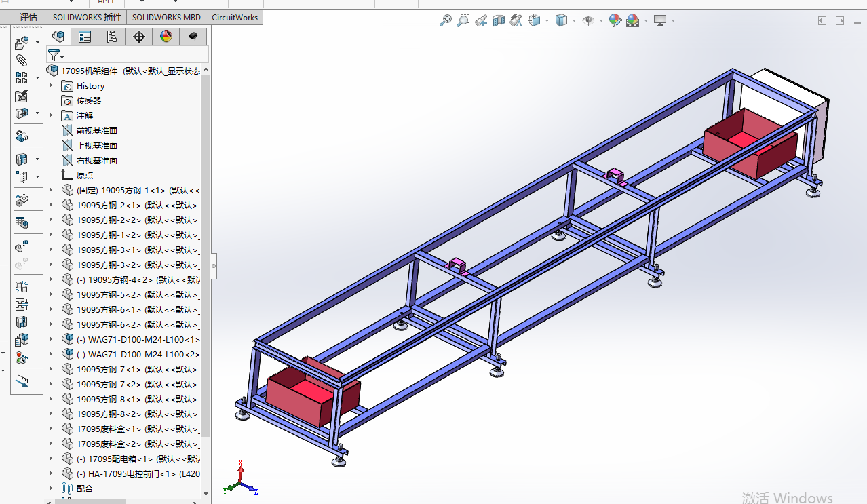Click the Previous View icon

coord(481,21)
